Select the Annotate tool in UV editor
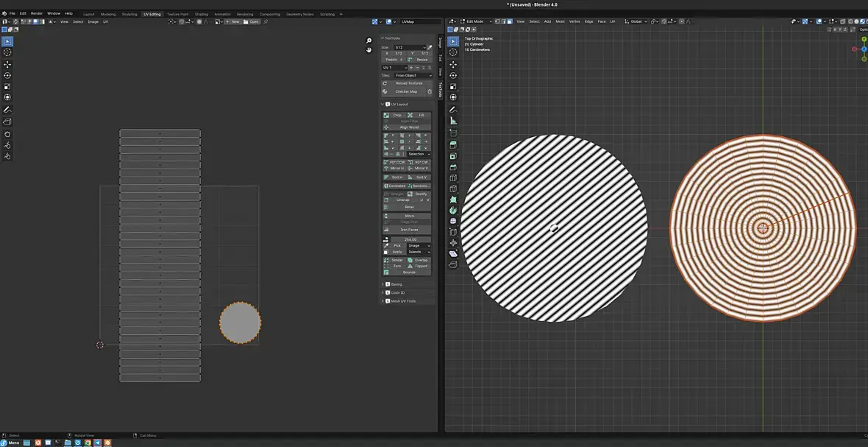Image resolution: width=868 pixels, height=447 pixels. (x=7, y=109)
